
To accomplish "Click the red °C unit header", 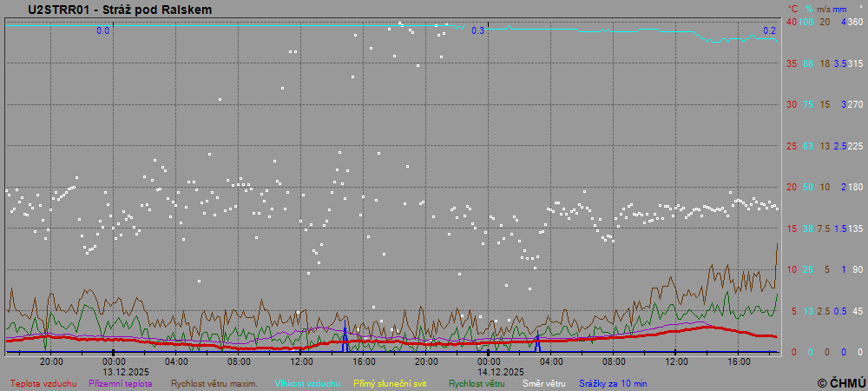I will point(792,9).
